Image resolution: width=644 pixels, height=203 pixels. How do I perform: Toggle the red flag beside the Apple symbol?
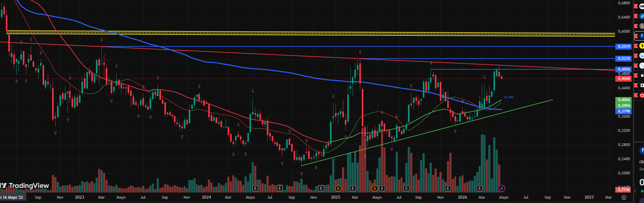pyautogui.click(x=636, y=75)
